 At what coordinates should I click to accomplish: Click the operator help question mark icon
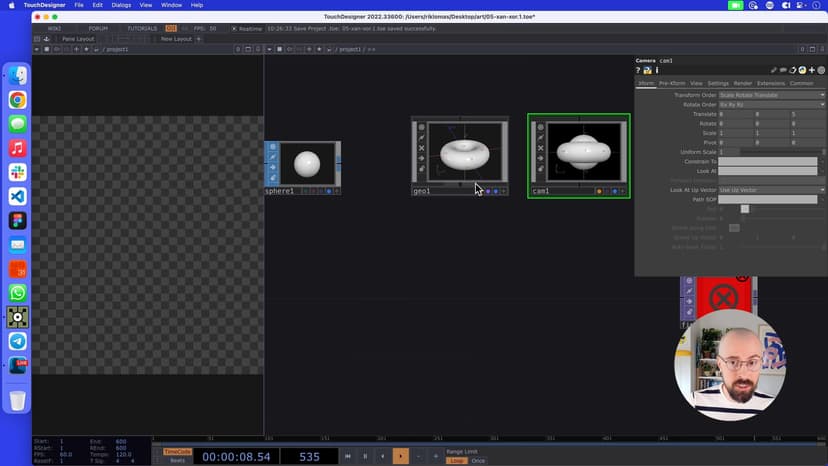click(639, 70)
